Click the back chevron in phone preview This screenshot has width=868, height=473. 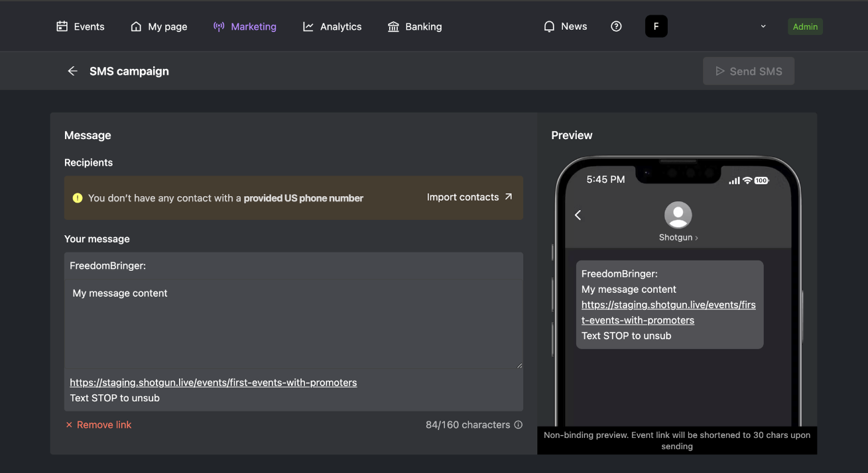pyautogui.click(x=578, y=215)
